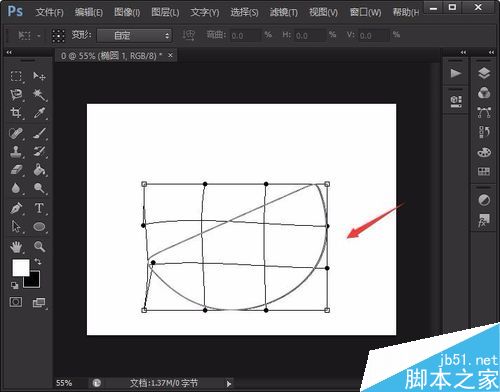Click the 55% zoom level field
The width and height of the screenshot is (500, 392).
pyautogui.click(x=64, y=383)
